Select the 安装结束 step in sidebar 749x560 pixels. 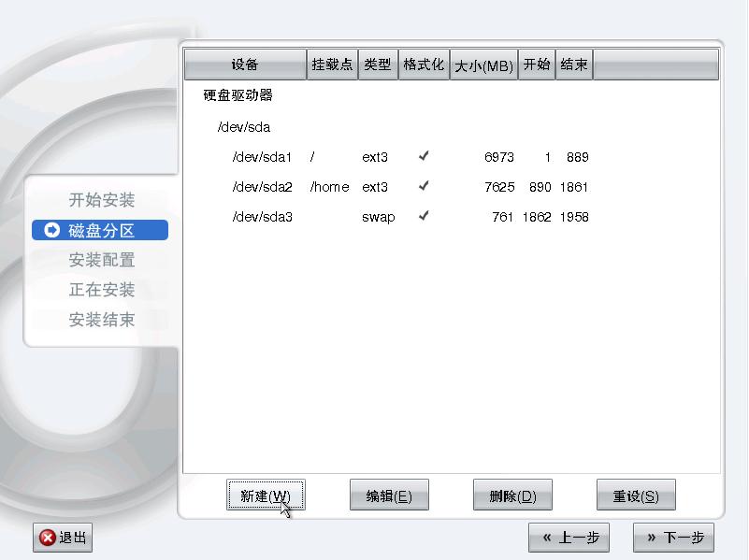point(101,320)
